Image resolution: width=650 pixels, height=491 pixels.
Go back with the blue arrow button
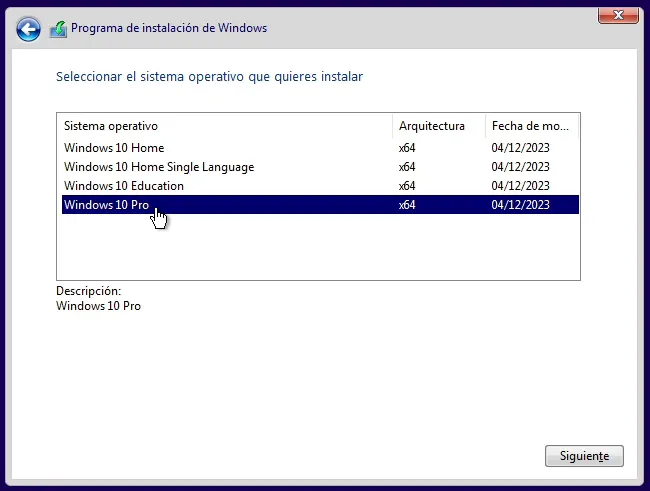pos(28,29)
